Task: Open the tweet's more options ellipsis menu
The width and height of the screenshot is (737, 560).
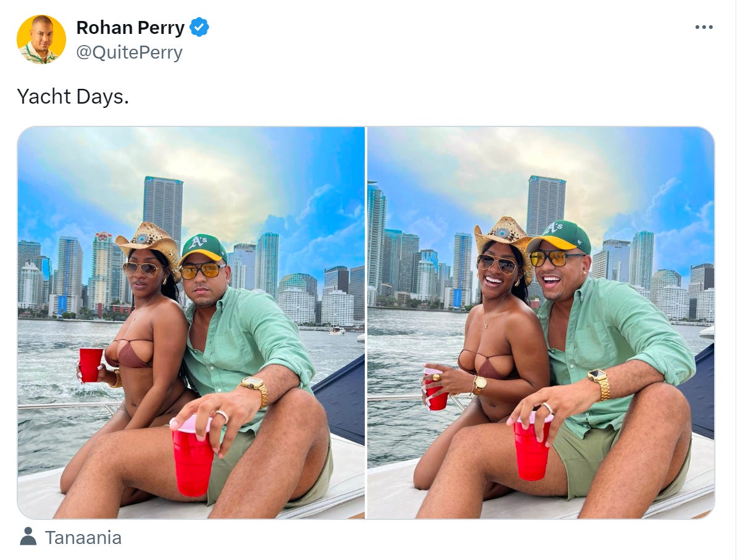Action: point(704,27)
